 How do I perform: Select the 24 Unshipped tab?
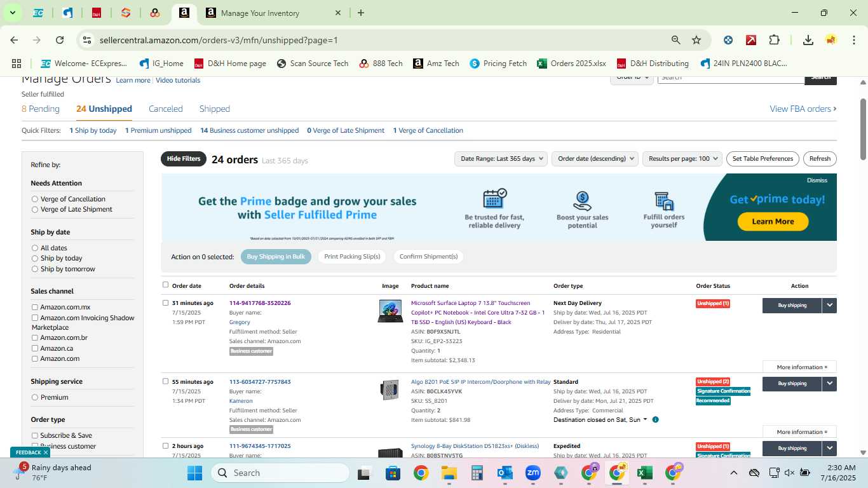click(x=104, y=109)
